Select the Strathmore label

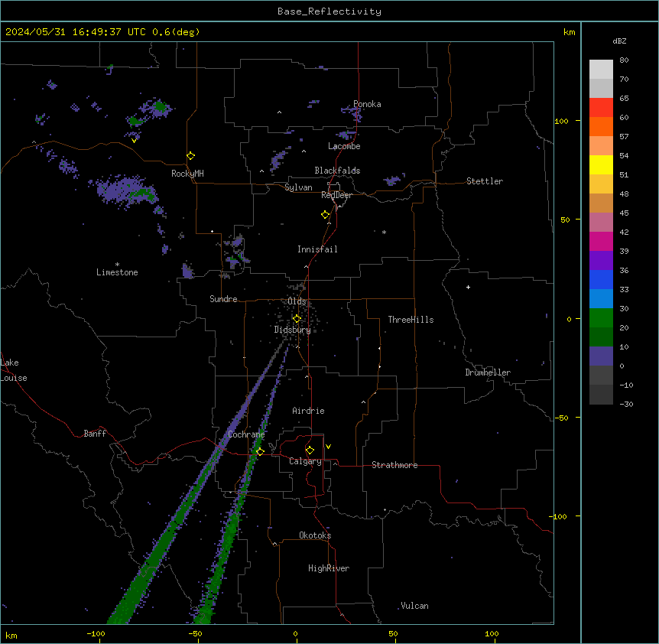(394, 465)
